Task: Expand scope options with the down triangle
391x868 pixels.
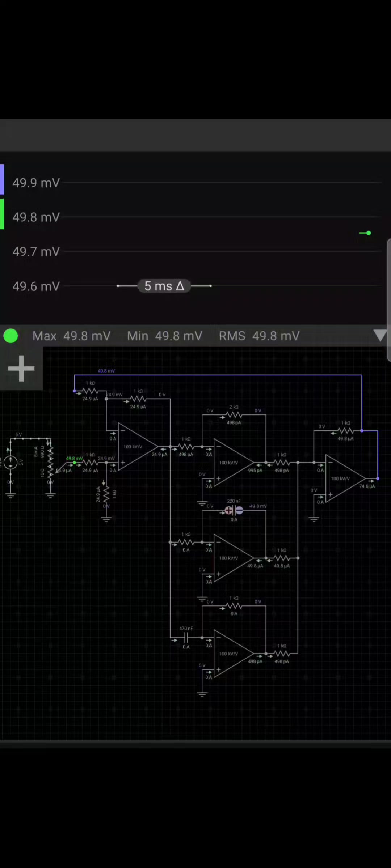Action: pos(380,336)
